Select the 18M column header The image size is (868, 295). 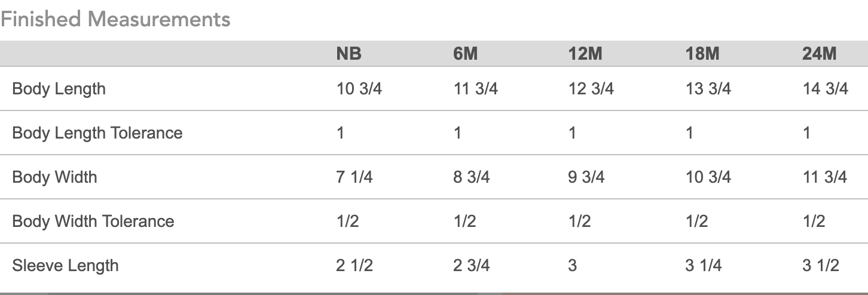pos(702,54)
